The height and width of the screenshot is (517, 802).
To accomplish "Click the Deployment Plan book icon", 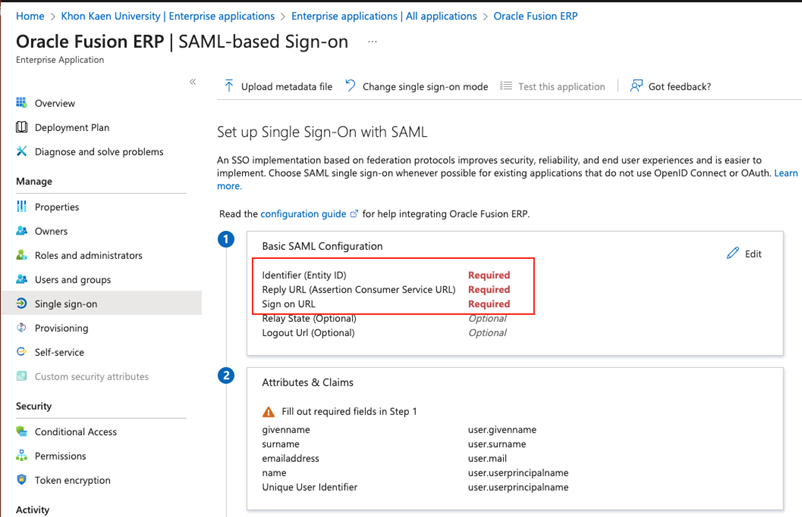I will 21,127.
